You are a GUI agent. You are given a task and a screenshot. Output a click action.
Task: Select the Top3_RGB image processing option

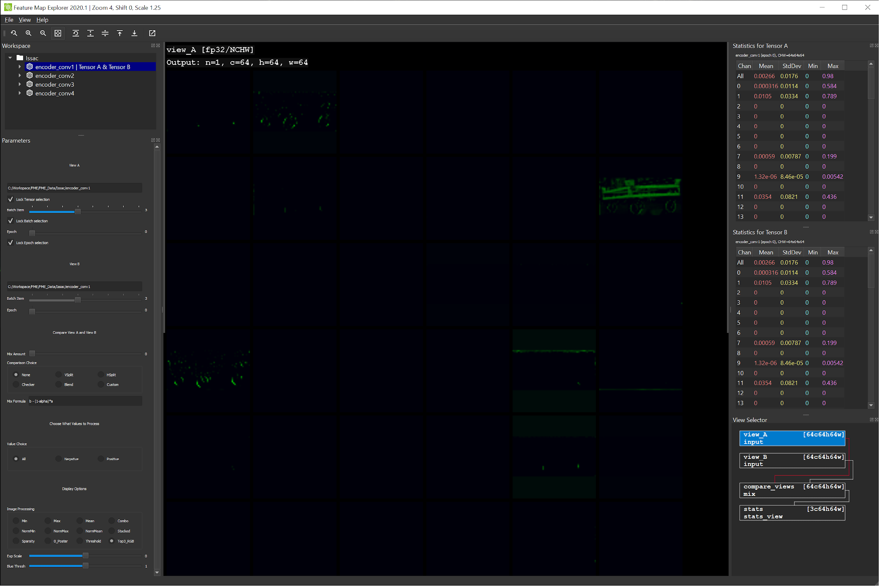point(111,541)
